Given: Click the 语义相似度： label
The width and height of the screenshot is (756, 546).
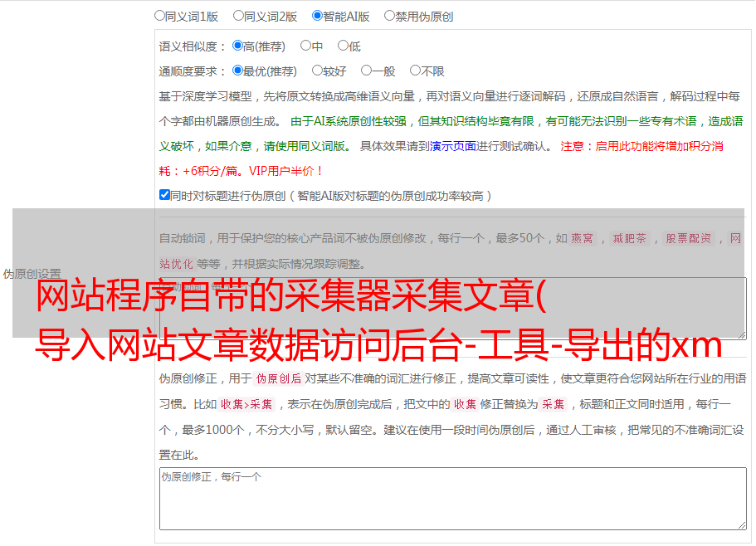Looking at the screenshot, I should click(193, 46).
